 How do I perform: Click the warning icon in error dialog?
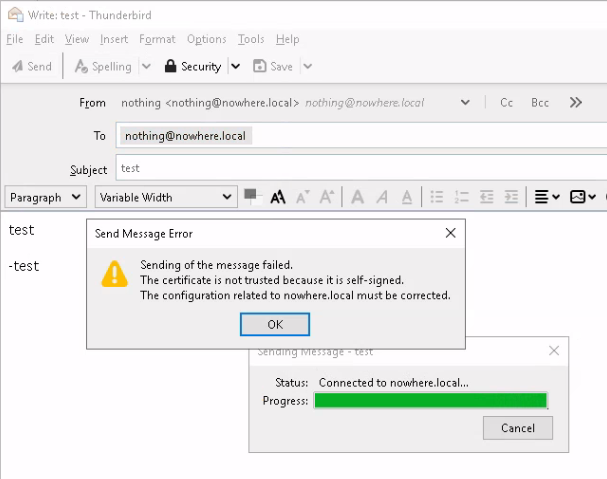tap(115, 274)
